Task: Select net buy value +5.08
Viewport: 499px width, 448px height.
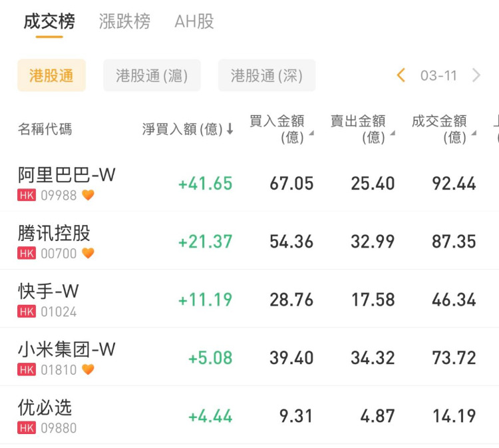Action: pos(210,358)
